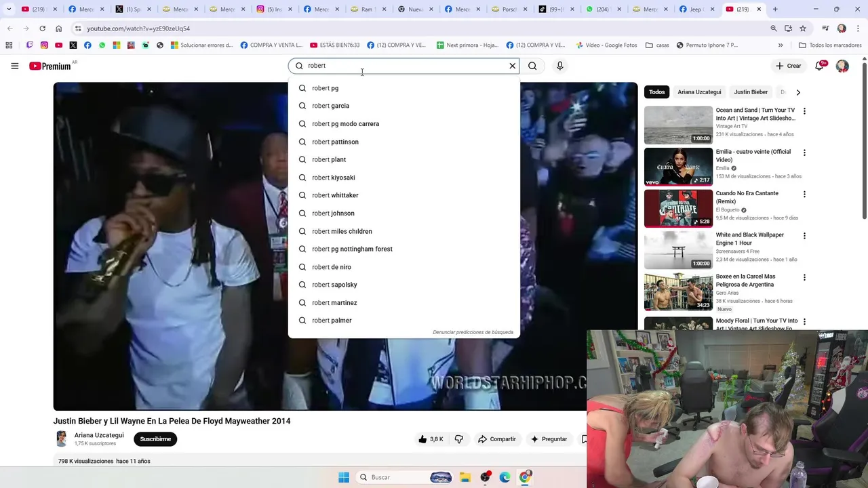Select the Ariana Uzcategui filter chip
The image size is (868, 488).
(x=699, y=92)
